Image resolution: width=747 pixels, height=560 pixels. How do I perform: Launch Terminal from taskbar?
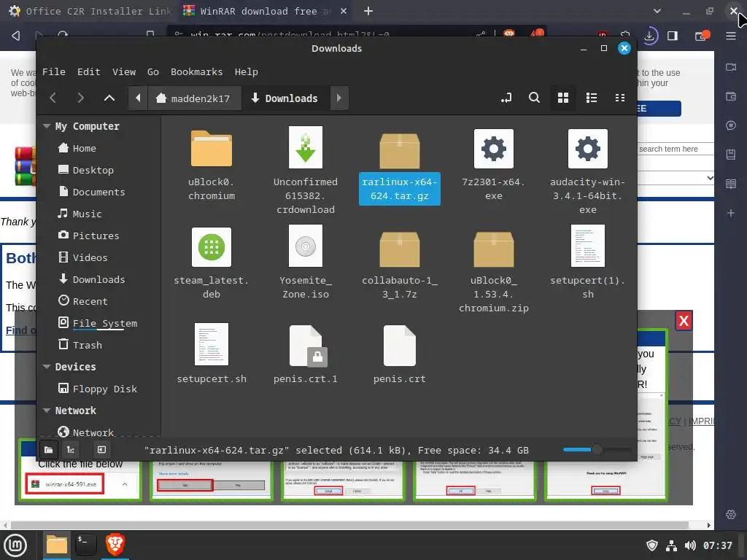point(86,544)
